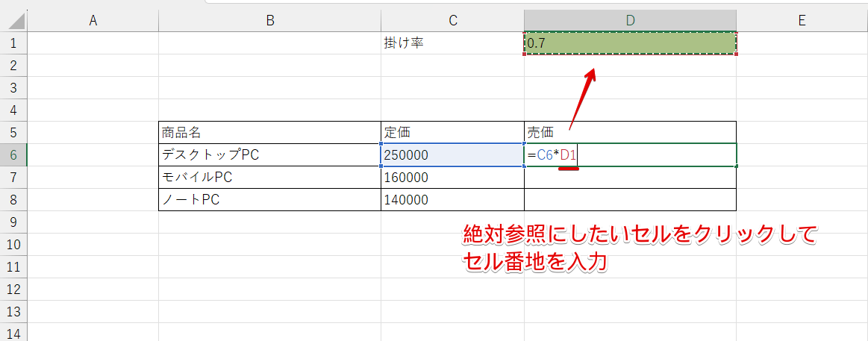Click cell D1 containing 0.7

coord(630,43)
